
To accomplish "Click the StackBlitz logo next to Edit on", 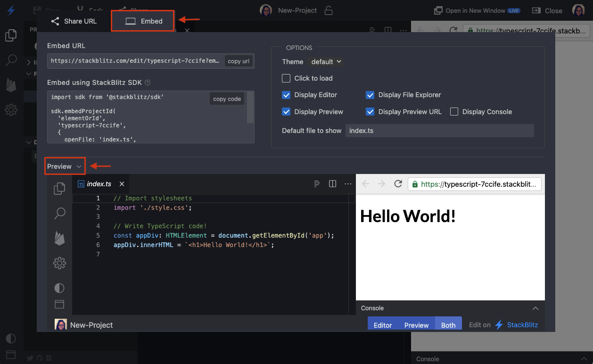I will click(499, 325).
